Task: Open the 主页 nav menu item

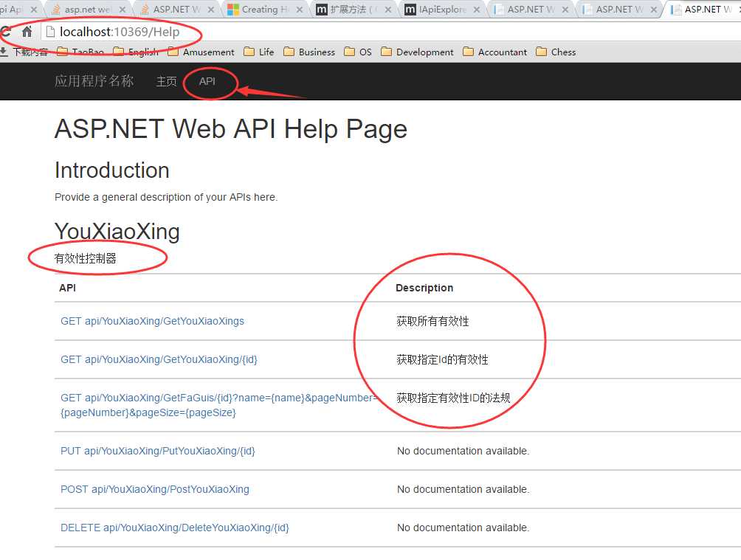Action: pyautogui.click(x=166, y=82)
